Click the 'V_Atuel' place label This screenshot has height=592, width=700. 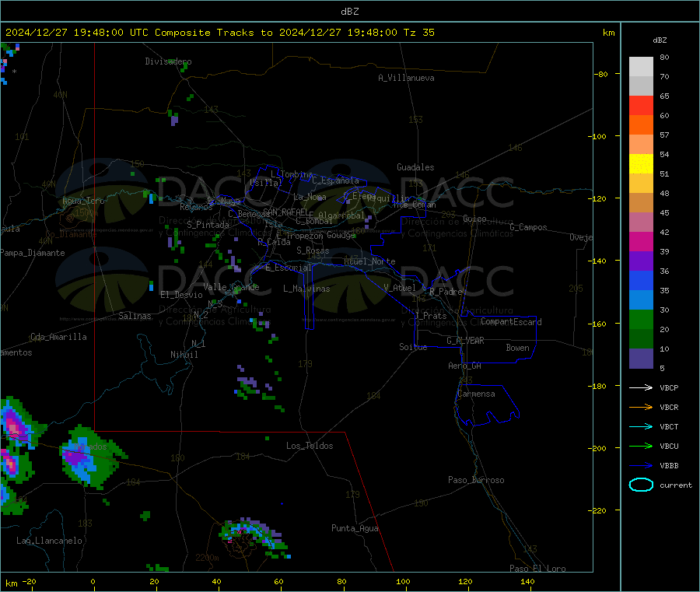(x=400, y=288)
